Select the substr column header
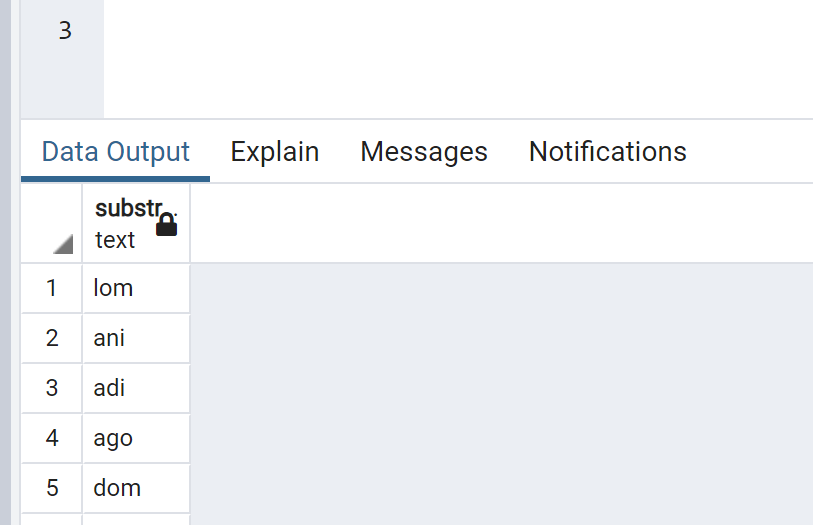The width and height of the screenshot is (813, 525). 136,223
